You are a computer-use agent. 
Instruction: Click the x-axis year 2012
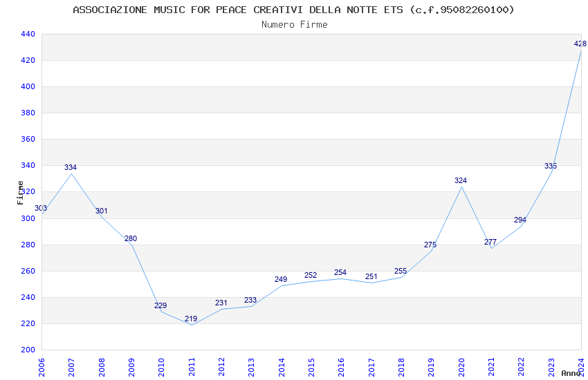pos(221,367)
